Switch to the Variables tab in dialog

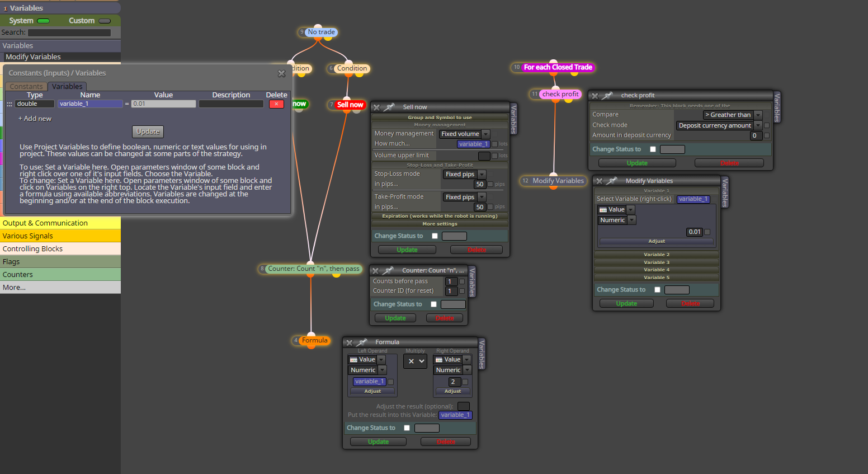pyautogui.click(x=67, y=87)
